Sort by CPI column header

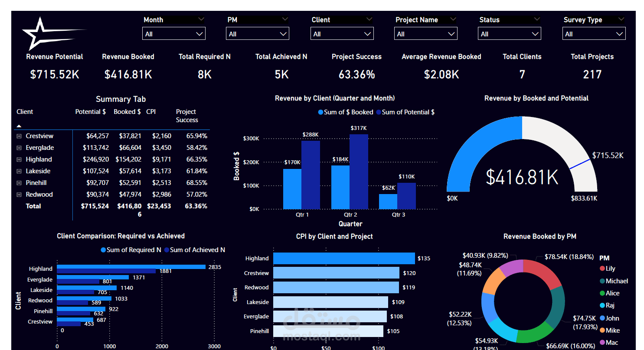pos(151,112)
